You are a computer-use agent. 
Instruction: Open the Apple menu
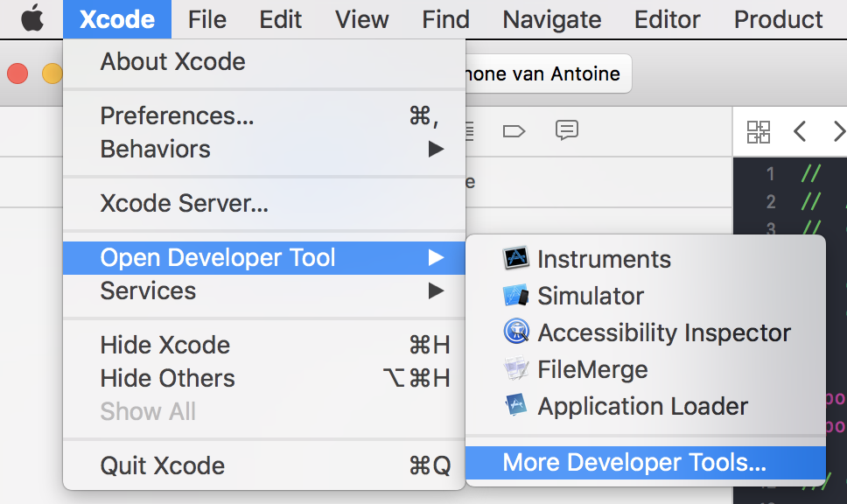pyautogui.click(x=31, y=19)
